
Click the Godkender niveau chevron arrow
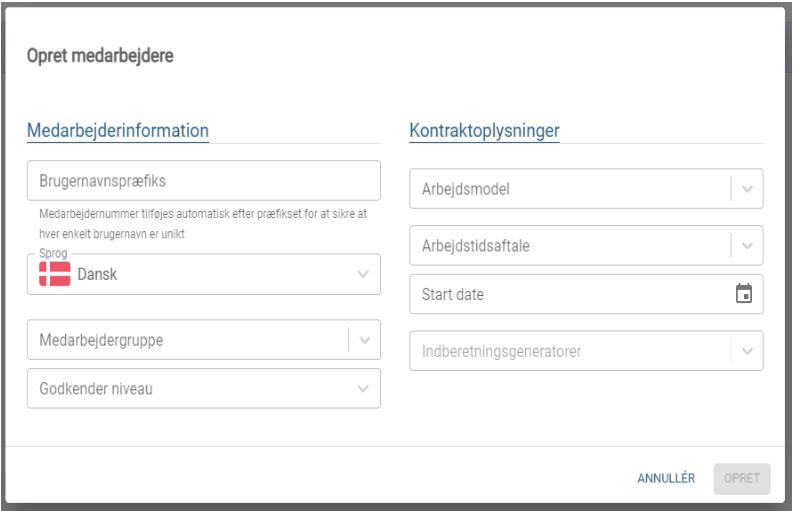coord(363,388)
